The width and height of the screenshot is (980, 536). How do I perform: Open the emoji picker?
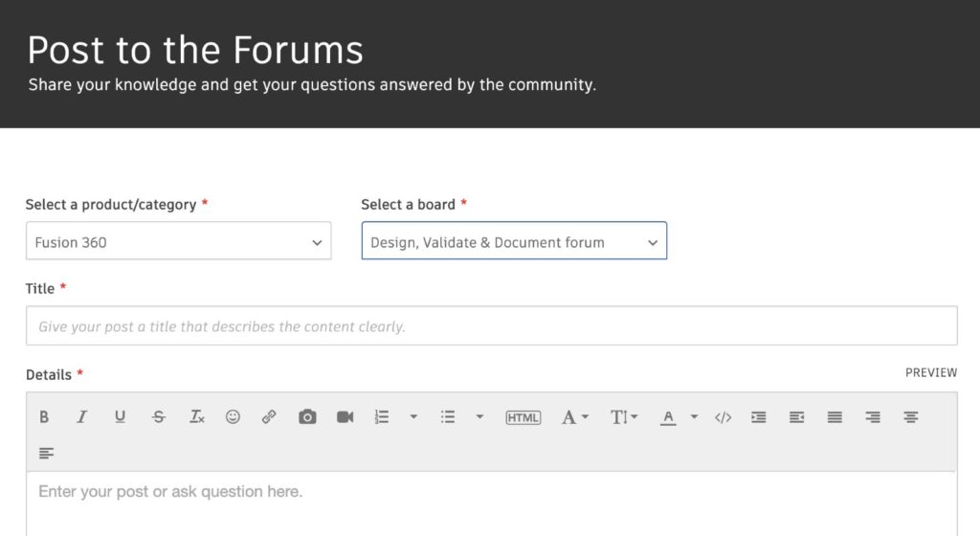(233, 417)
